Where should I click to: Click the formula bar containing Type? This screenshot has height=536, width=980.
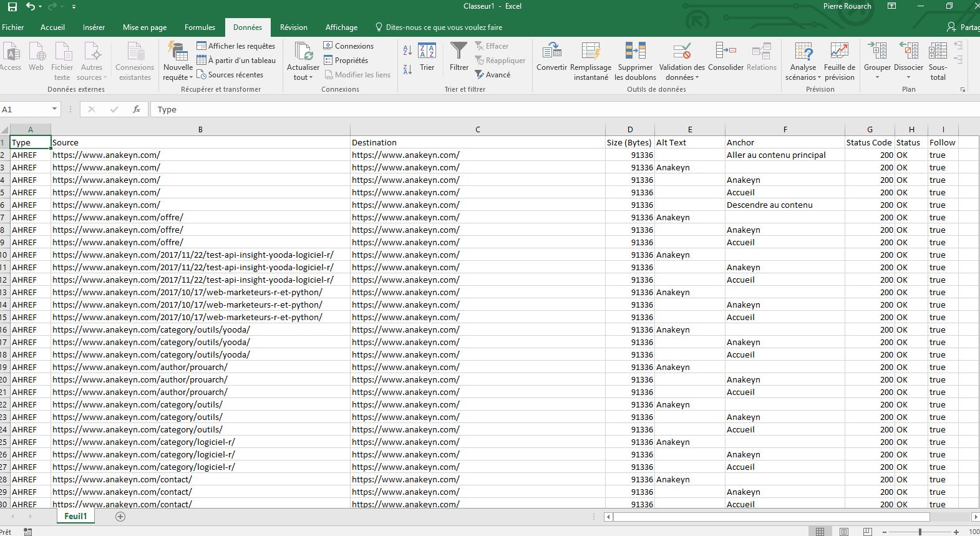coord(565,109)
